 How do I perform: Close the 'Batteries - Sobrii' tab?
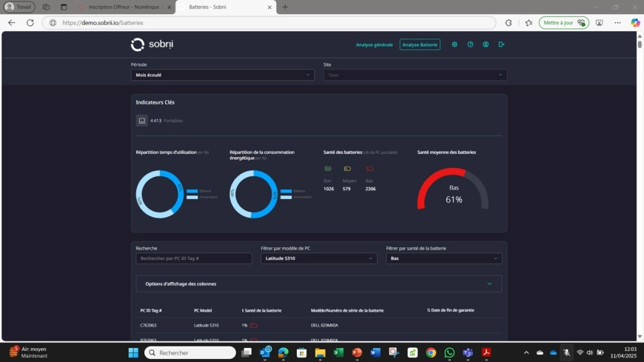269,7
